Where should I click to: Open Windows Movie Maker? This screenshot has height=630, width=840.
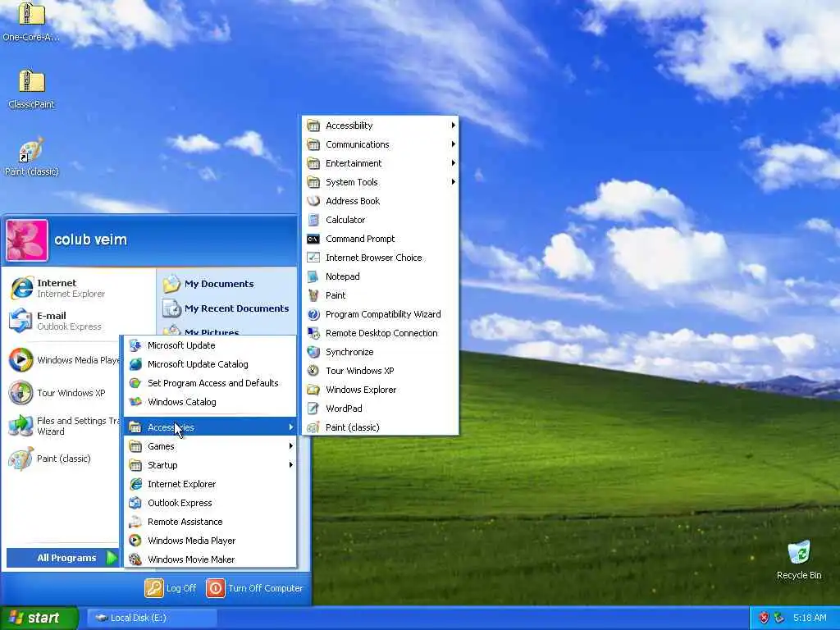pyautogui.click(x=210, y=559)
